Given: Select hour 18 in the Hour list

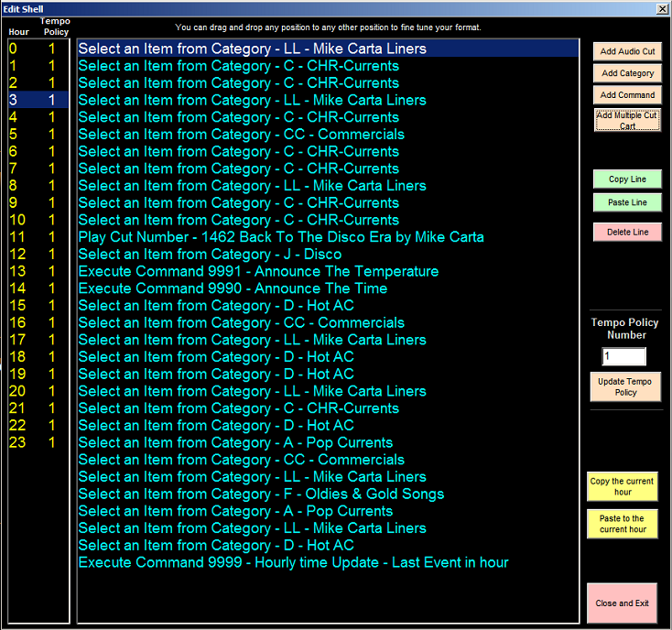Looking at the screenshot, I should [x=38, y=357].
